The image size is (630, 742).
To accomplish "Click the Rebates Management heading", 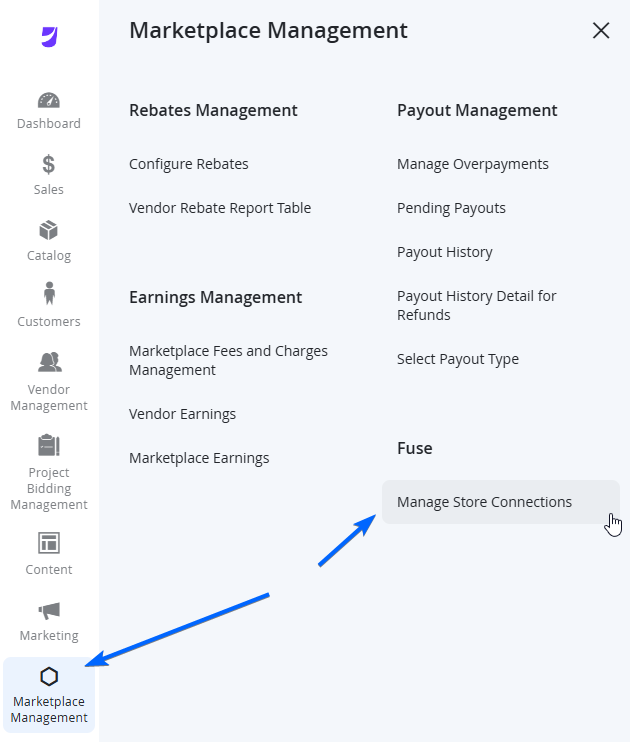I will pos(213,110).
